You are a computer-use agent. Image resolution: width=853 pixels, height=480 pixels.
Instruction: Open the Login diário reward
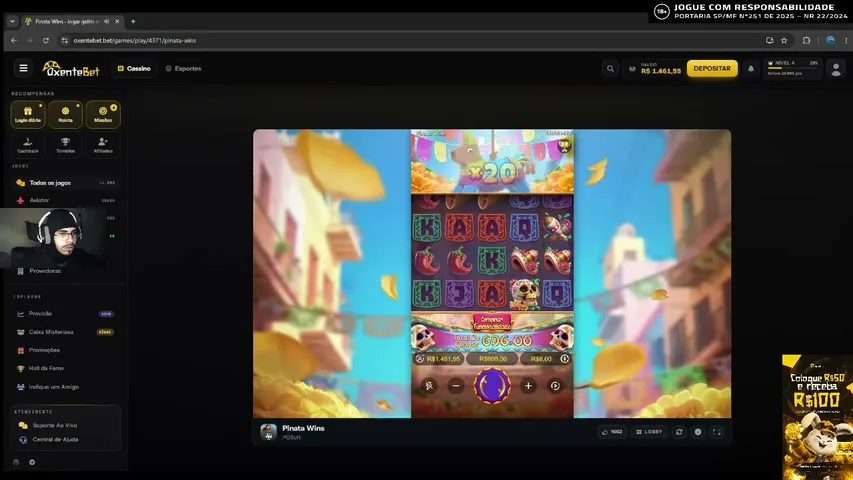pos(28,114)
